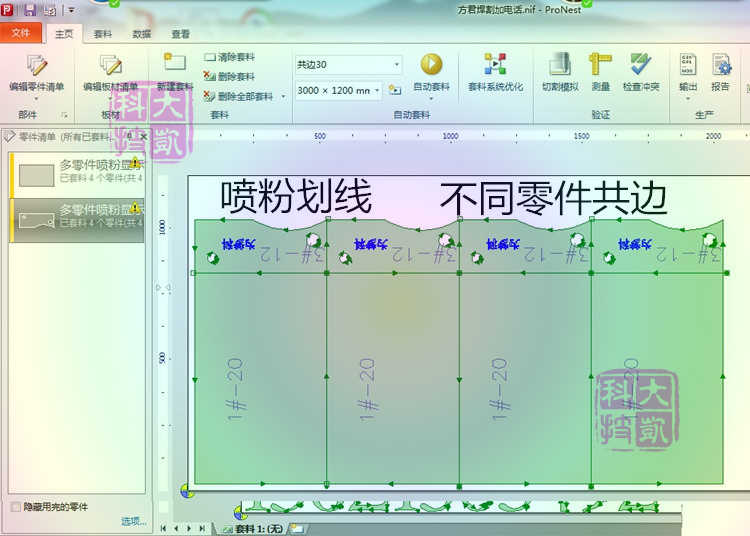Open the quick access toolbar customize arrow

pyautogui.click(x=71, y=10)
